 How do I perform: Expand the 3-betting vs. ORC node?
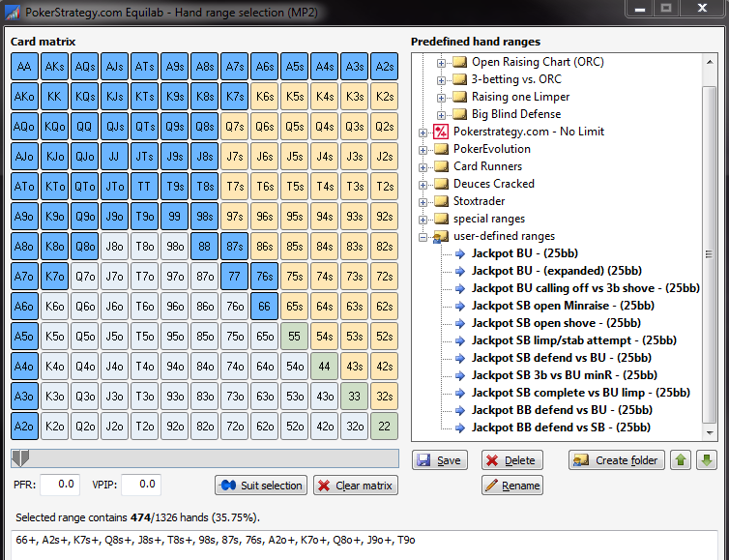click(x=441, y=80)
